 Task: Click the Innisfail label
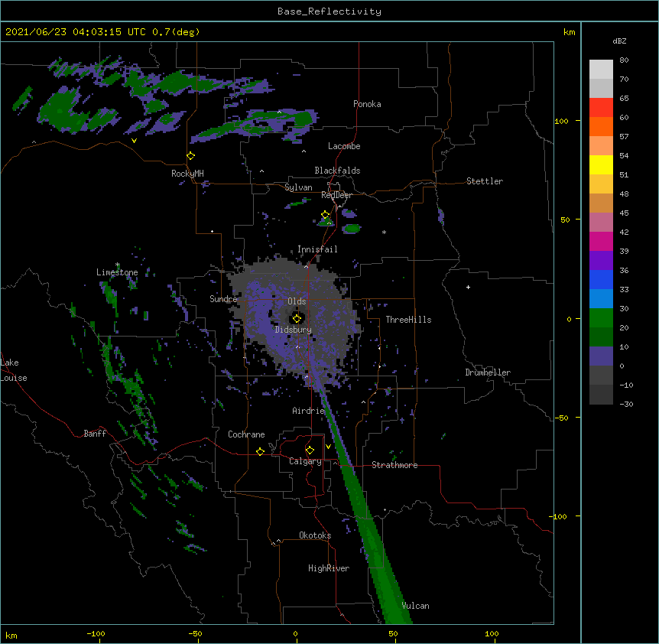(x=317, y=249)
